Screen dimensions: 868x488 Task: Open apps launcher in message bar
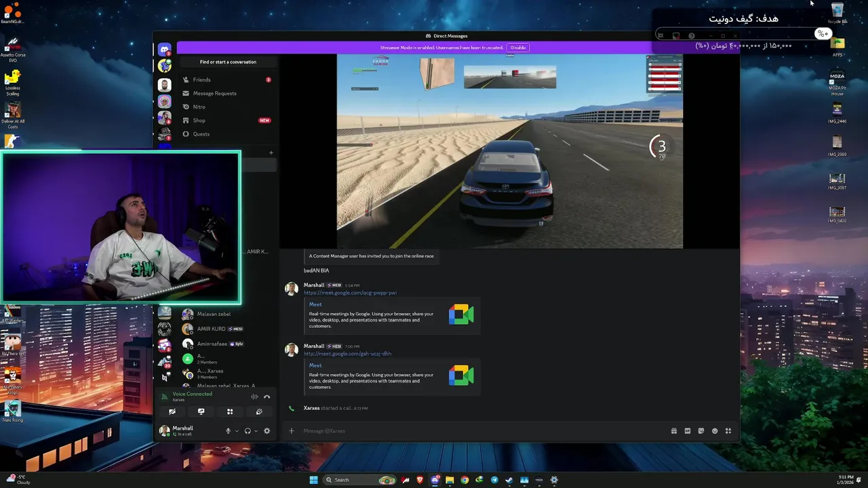(728, 430)
